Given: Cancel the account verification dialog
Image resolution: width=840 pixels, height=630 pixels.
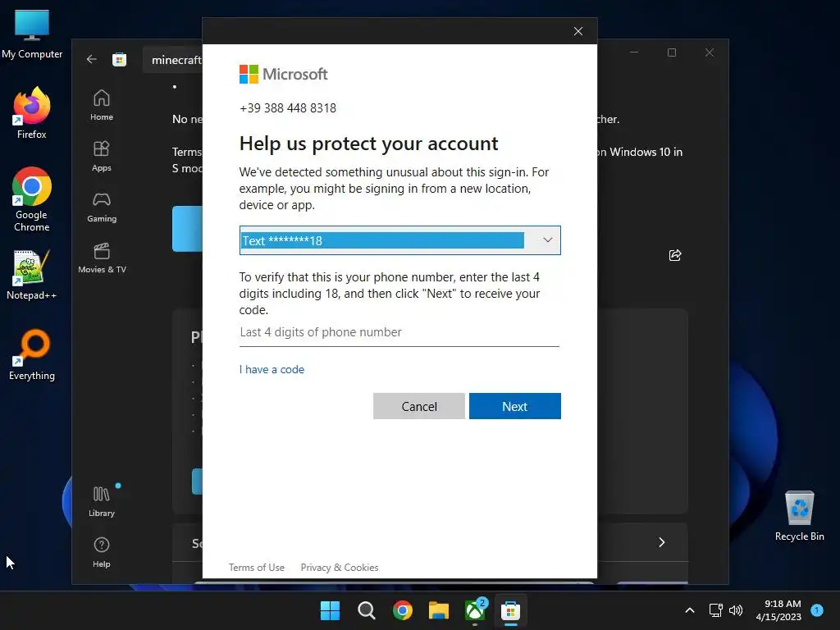Looking at the screenshot, I should click(419, 406).
